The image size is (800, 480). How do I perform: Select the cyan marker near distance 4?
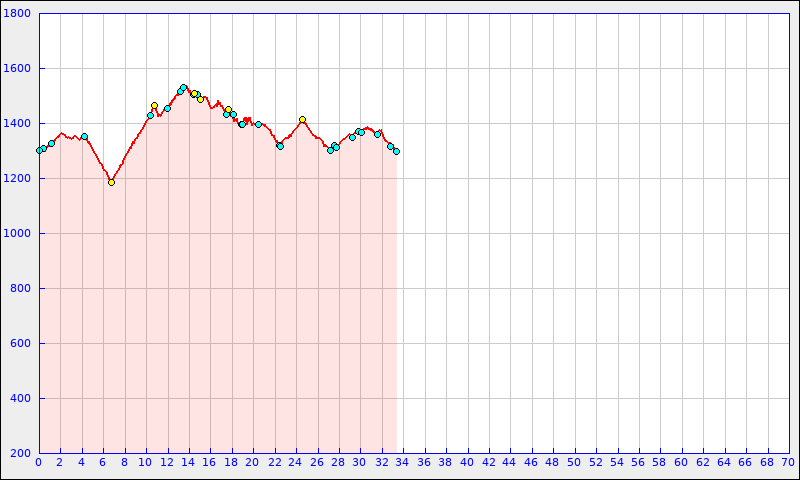pyautogui.click(x=84, y=136)
